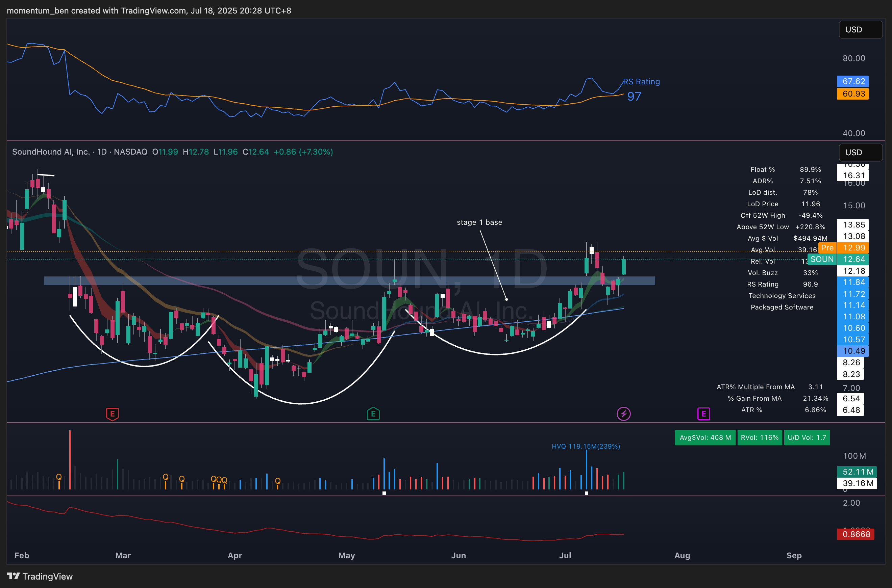Click the first orange Q marker in February

click(x=58, y=477)
